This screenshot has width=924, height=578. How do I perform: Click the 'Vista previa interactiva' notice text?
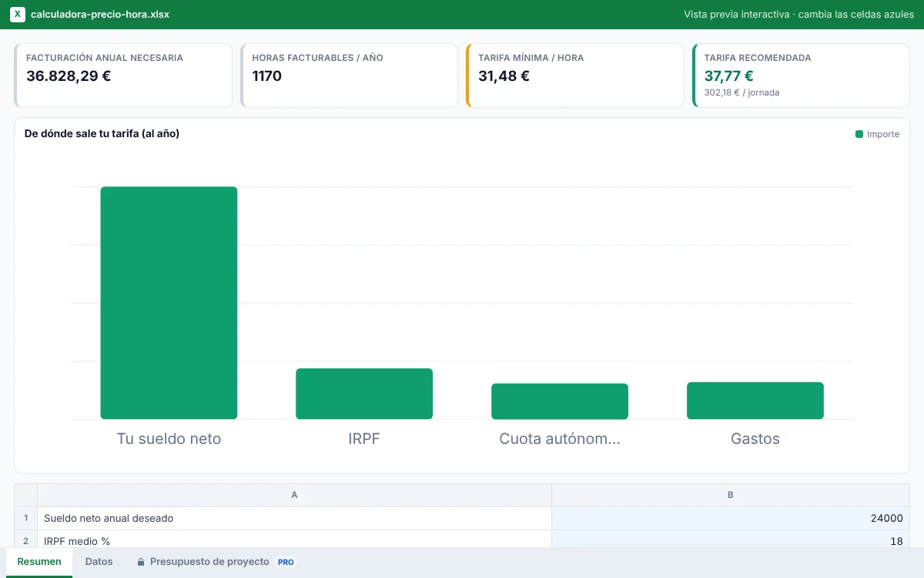799,15
